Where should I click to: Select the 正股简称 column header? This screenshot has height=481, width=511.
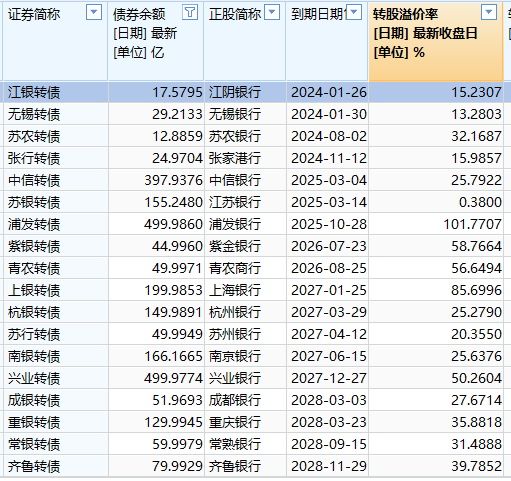coord(245,41)
